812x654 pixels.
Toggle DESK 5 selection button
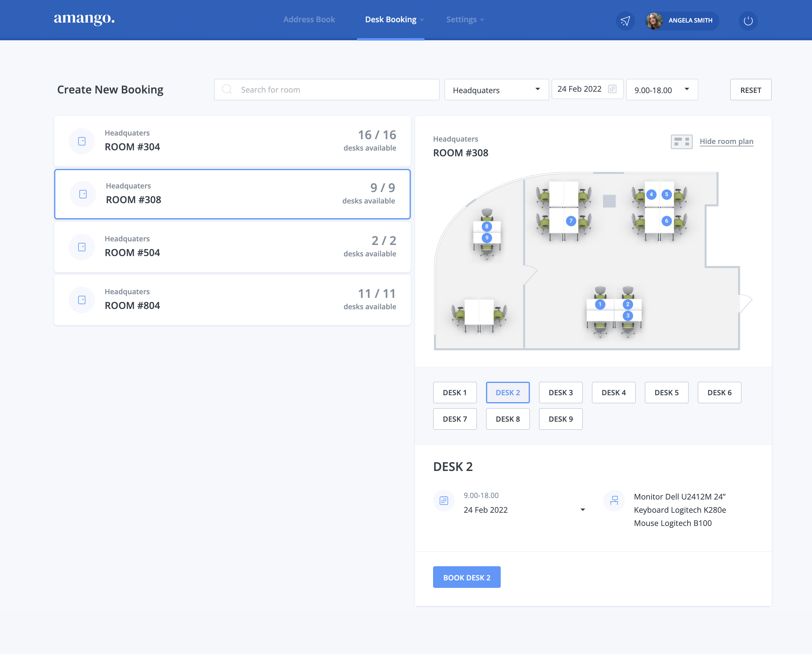tap(666, 393)
